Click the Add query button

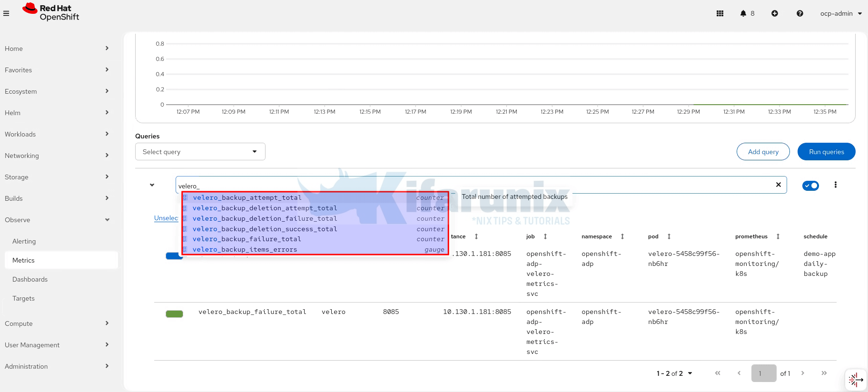coord(763,152)
